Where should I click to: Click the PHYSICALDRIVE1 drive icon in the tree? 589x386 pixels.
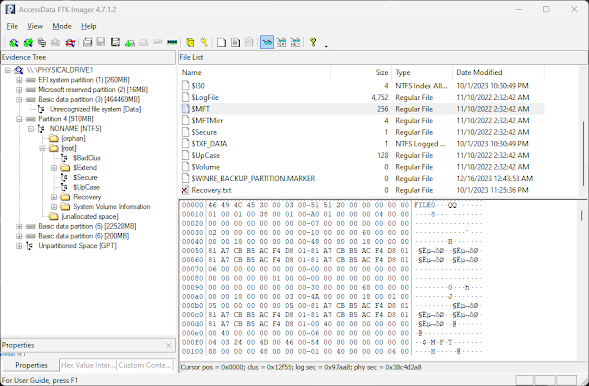pyautogui.click(x=19, y=70)
